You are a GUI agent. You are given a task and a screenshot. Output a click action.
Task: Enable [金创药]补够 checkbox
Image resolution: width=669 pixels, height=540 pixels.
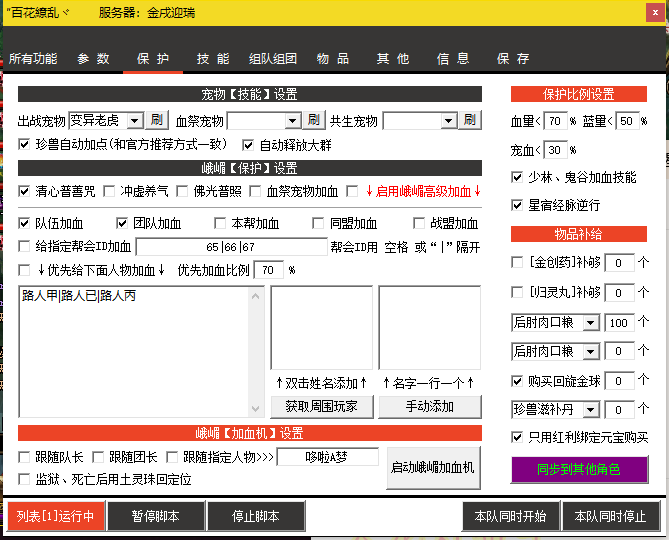click(x=517, y=262)
